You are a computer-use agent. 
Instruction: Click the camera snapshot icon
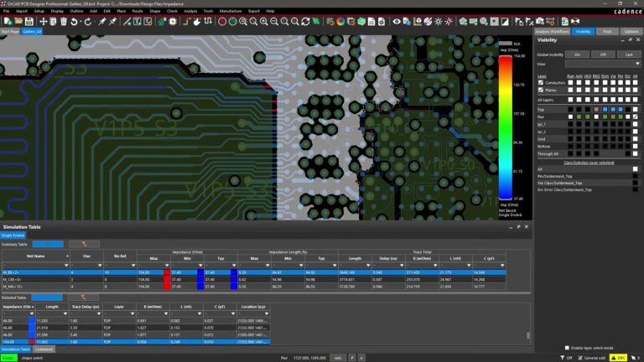click(540, 21)
